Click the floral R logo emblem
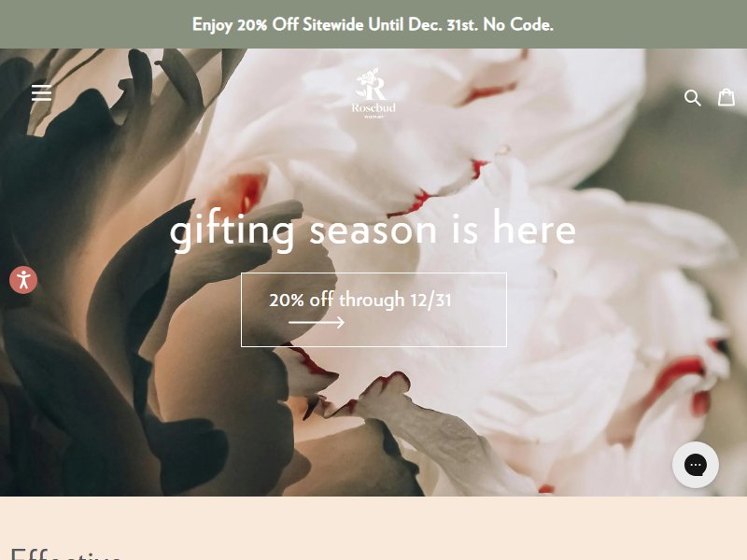The width and height of the screenshot is (747, 560). click(372, 84)
